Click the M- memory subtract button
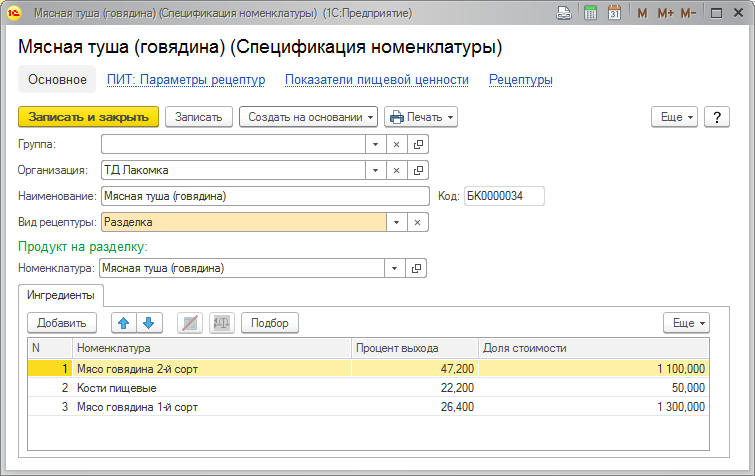The height and width of the screenshot is (476, 755). (688, 14)
